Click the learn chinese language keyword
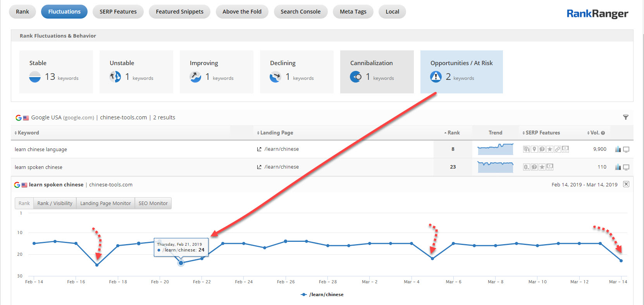 41,149
